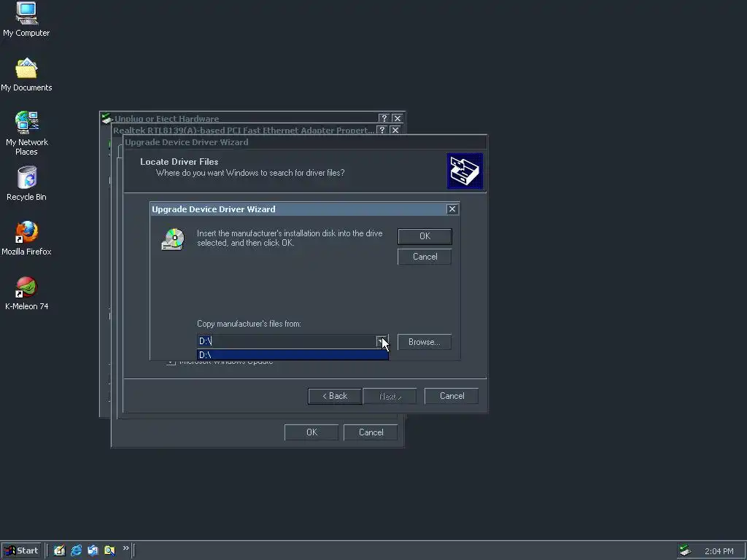Click help button in Unplug or Eject Hardware window
This screenshot has height=560, width=747.
coord(384,118)
